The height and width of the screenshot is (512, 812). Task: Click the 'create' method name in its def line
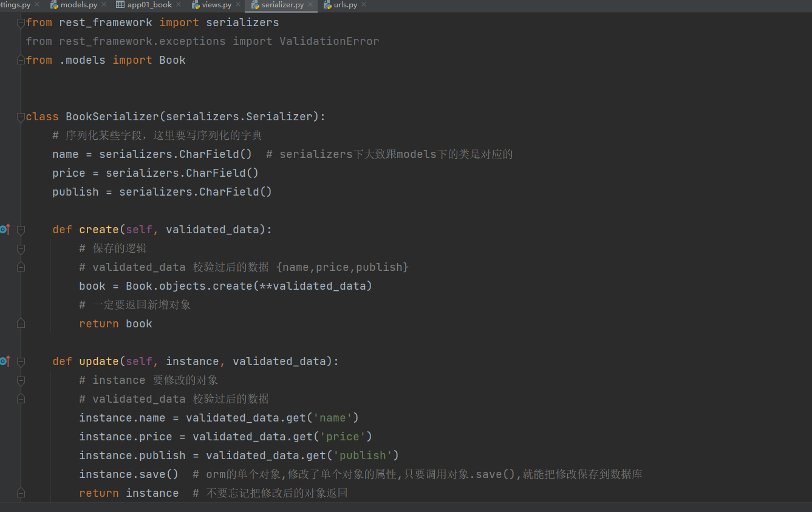(x=99, y=230)
